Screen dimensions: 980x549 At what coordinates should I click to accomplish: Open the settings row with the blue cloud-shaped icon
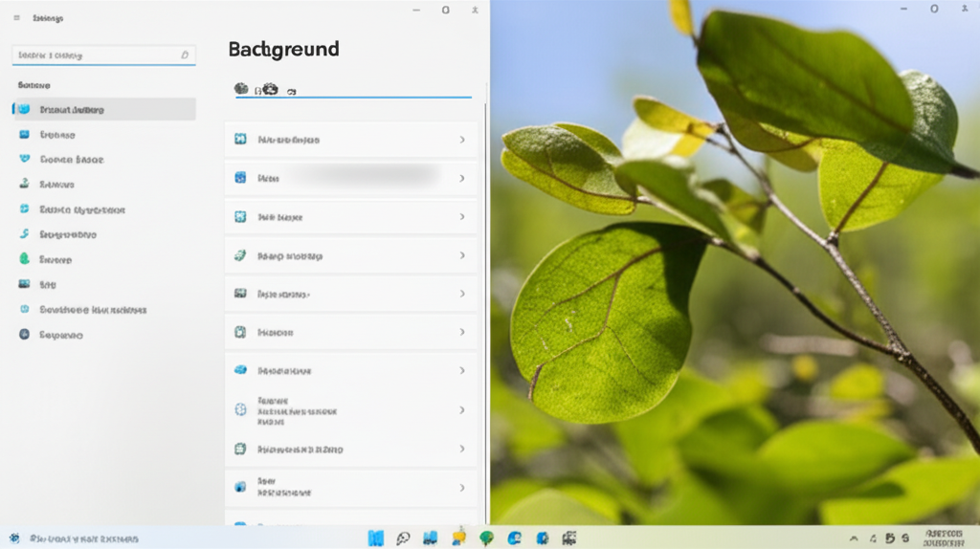click(x=350, y=370)
